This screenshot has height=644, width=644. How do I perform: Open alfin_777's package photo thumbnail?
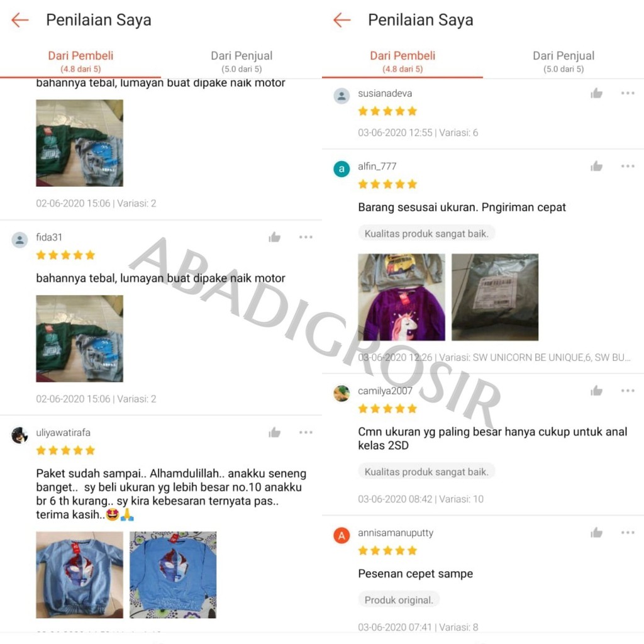point(495,297)
